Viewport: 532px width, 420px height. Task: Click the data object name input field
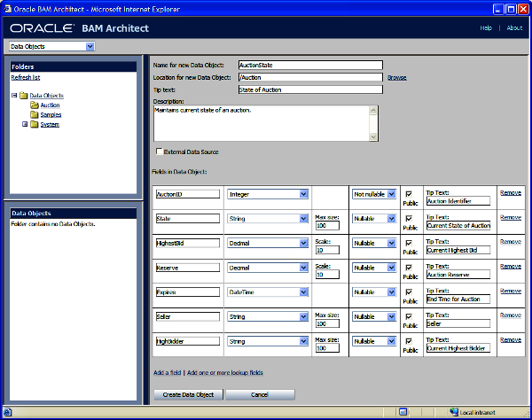coord(310,65)
